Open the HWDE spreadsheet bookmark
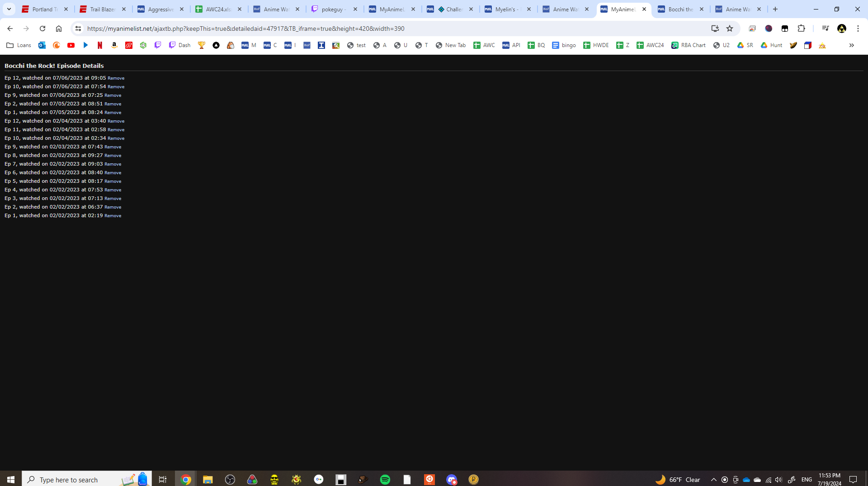Screen dimensions: 868x486 click(596, 45)
